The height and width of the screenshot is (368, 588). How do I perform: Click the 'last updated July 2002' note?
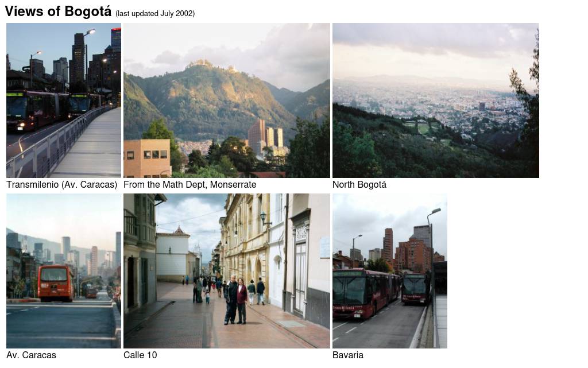coord(155,13)
